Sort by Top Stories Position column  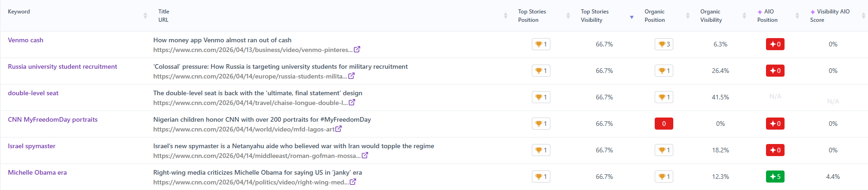coord(568,16)
